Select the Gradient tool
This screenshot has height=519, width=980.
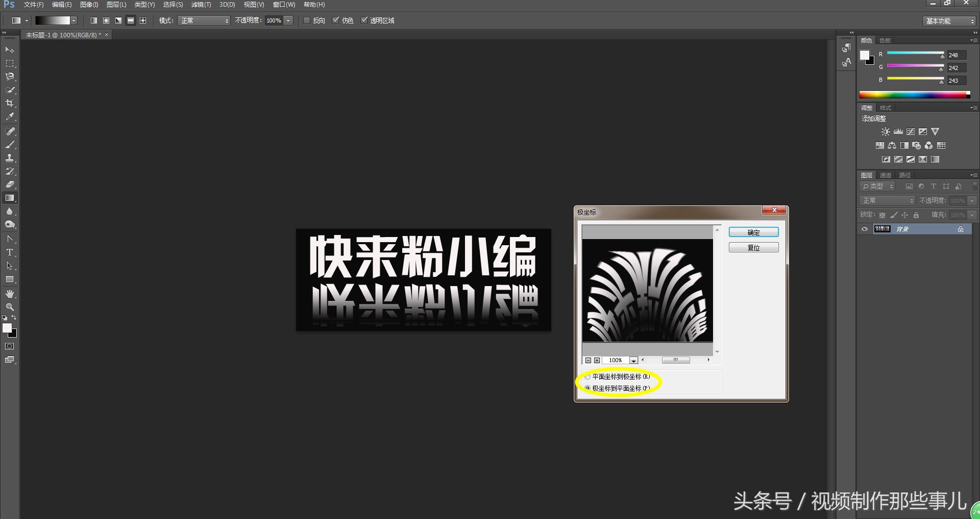point(10,198)
